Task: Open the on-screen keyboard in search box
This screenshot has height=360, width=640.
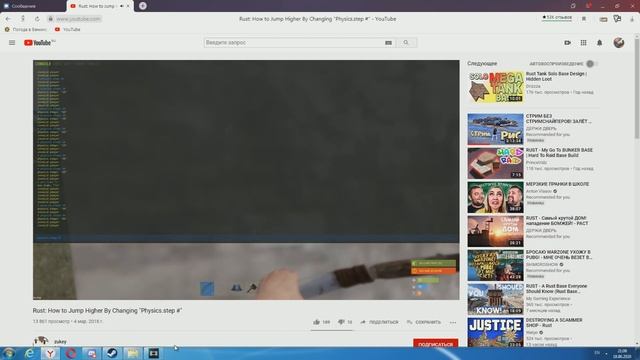Action: point(388,42)
